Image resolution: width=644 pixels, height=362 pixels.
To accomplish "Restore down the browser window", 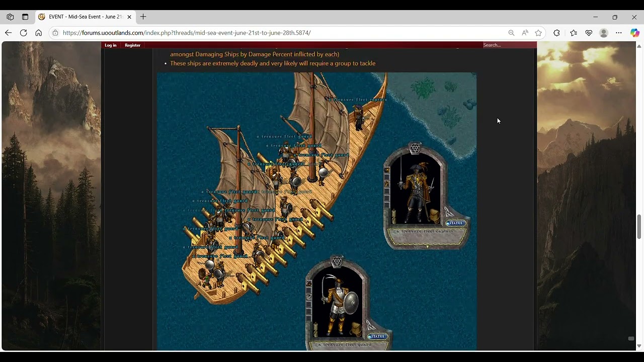I will [x=615, y=17].
